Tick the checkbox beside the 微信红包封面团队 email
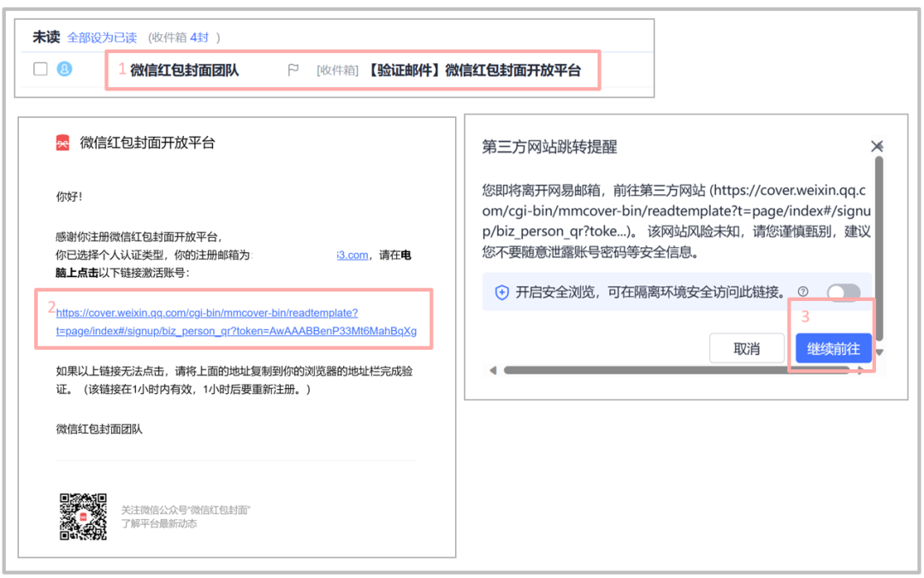The image size is (924, 578). coord(41,69)
